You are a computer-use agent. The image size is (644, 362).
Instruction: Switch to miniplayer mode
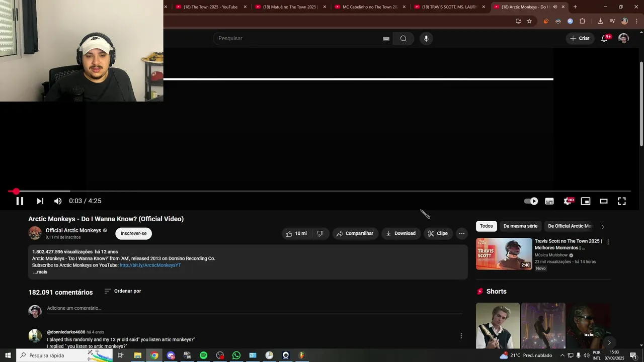click(x=586, y=201)
